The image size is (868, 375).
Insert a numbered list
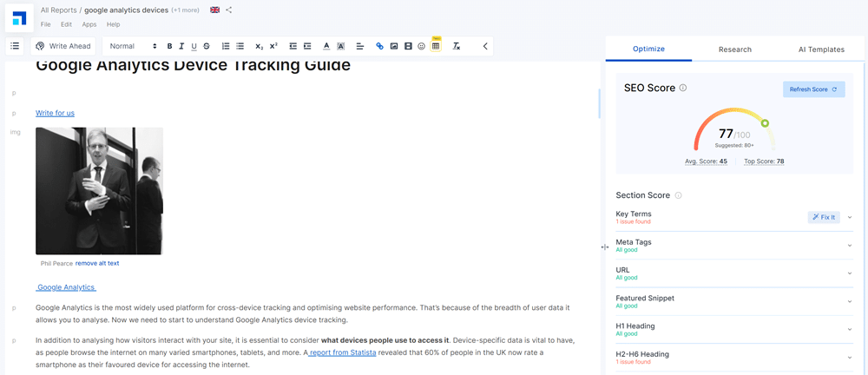click(x=226, y=46)
